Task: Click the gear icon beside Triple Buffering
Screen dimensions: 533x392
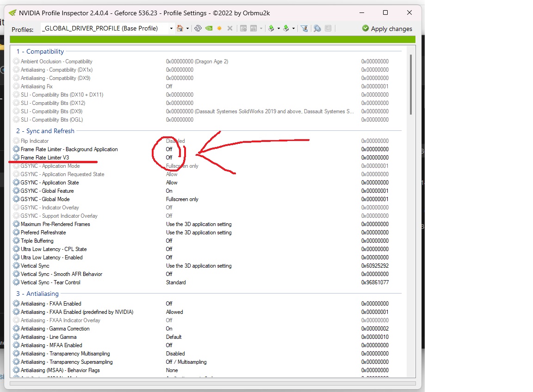Action: (x=17, y=241)
